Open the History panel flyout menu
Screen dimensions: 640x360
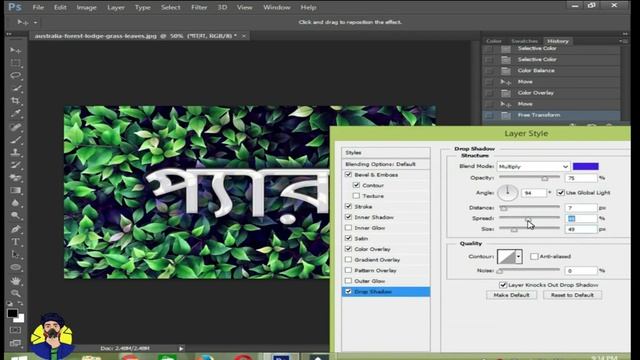623,41
